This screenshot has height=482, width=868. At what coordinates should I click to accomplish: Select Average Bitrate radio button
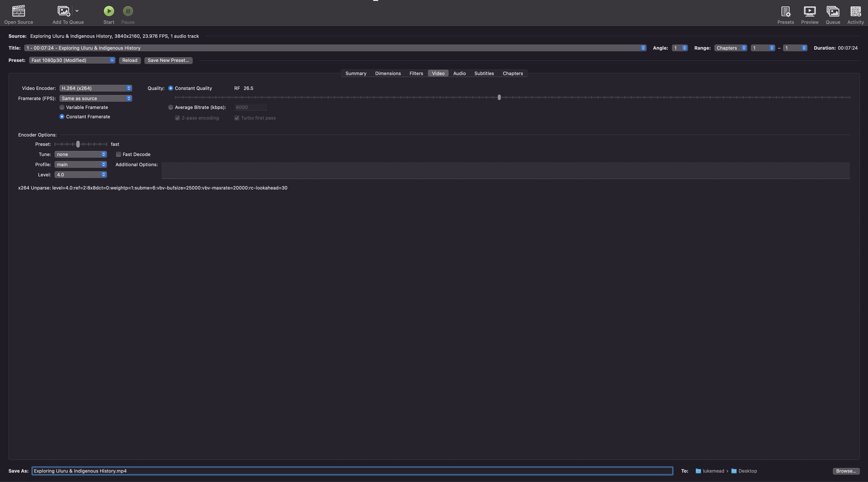point(170,107)
